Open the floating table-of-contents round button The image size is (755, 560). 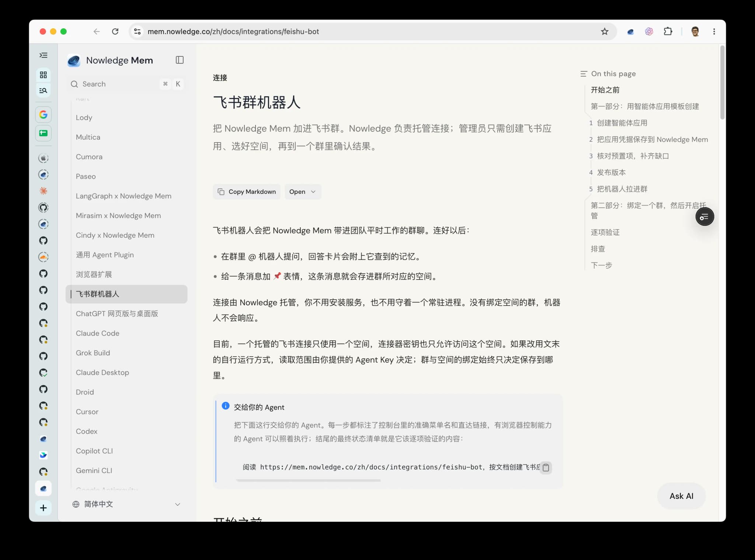pyautogui.click(x=704, y=217)
